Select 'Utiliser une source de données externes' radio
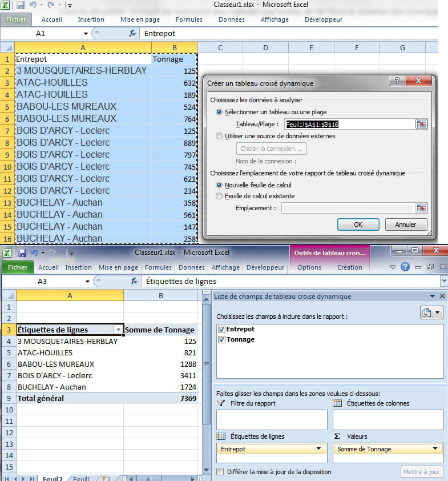Viewport: 448px width, 481px height. (x=219, y=136)
